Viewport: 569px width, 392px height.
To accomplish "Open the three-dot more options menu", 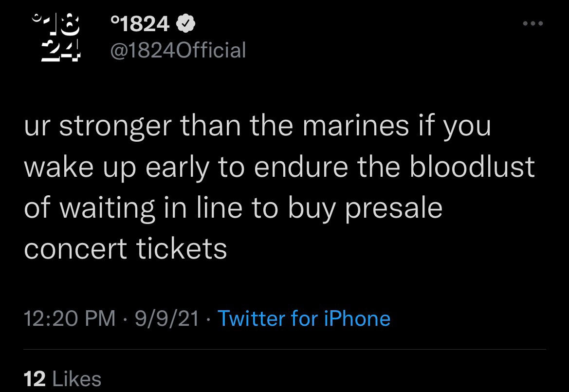I will [533, 24].
